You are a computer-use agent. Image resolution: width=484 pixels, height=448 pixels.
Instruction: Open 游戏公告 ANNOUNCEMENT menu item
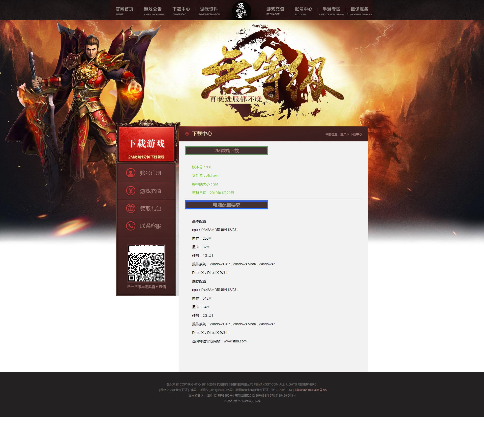pyautogui.click(x=153, y=11)
